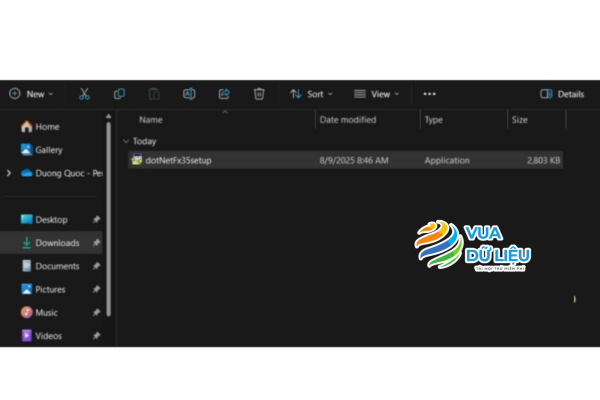Viewport: 600px width, 400px height.
Task: Open the Sort dropdown menu
Action: 312,94
